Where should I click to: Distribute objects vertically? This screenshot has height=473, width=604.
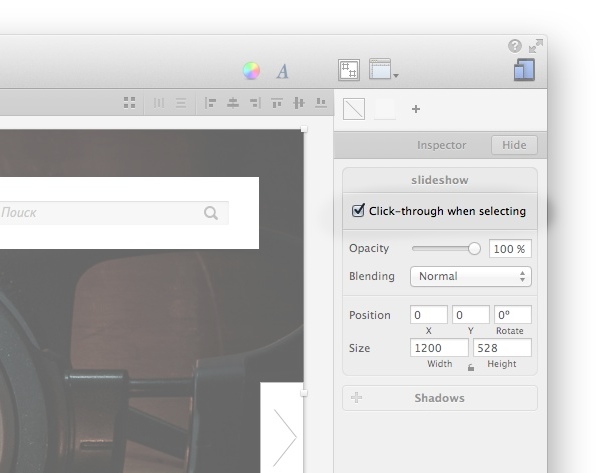[x=181, y=103]
